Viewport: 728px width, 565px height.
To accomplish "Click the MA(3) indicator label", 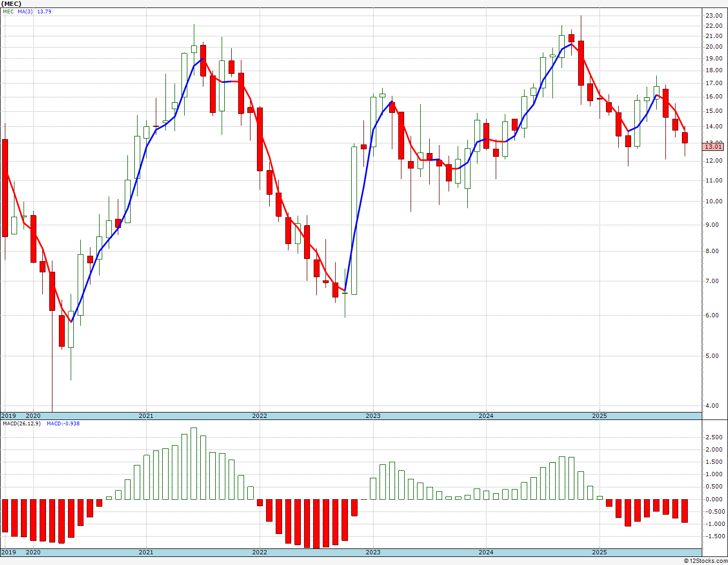I will [25, 11].
